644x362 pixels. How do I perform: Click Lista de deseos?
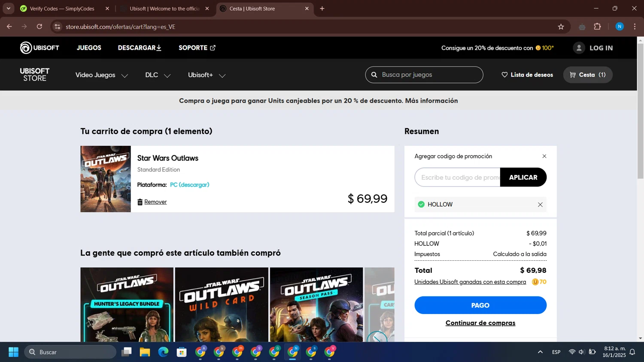[532, 75]
